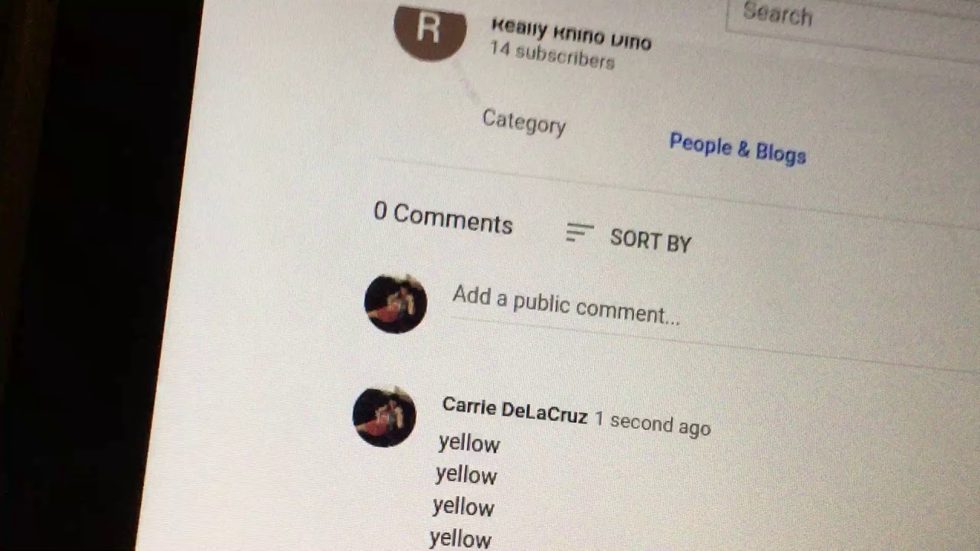Click the sort lines icon
This screenshot has width=980, height=551.
click(x=580, y=232)
